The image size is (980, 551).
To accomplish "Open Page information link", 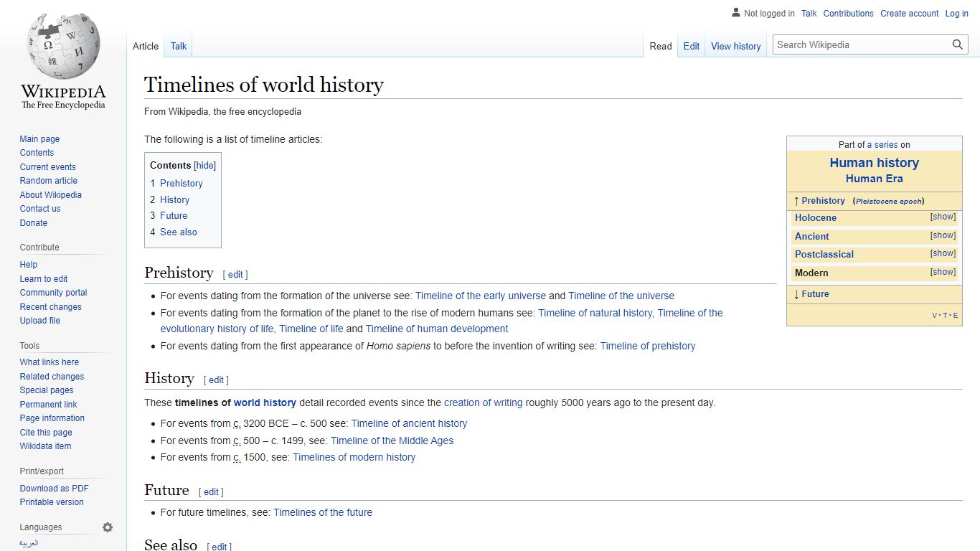I will [x=52, y=418].
